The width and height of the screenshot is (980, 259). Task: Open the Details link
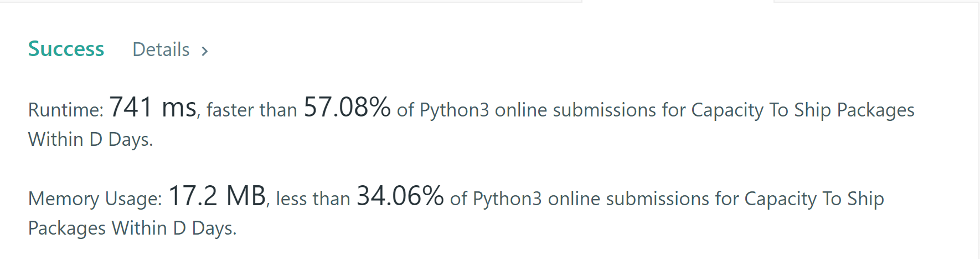161,50
